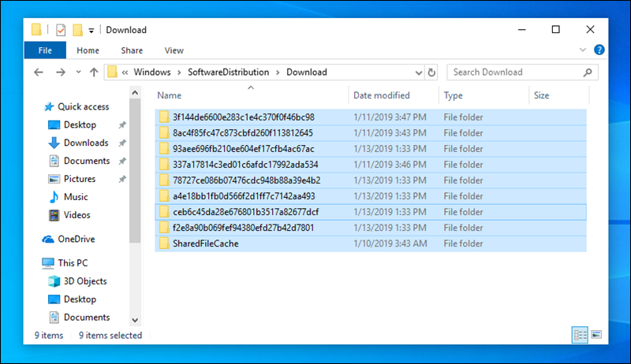Click the pin icon next to Pictures
631x364 pixels.
(x=122, y=180)
